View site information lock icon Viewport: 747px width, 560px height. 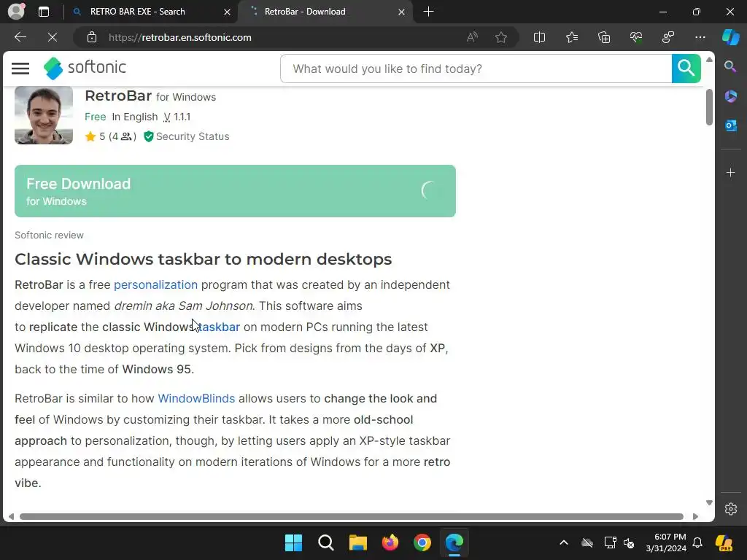click(92, 37)
